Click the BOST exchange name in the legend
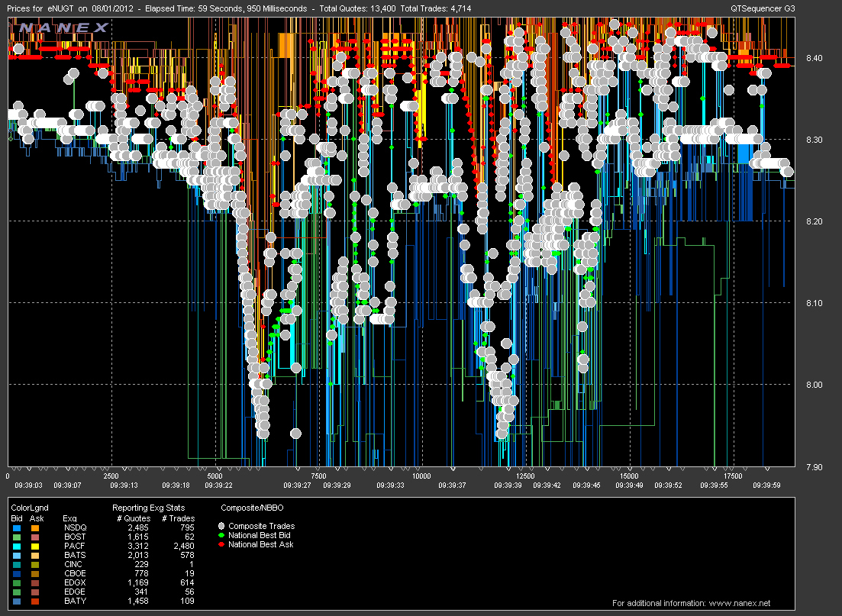 (x=75, y=537)
